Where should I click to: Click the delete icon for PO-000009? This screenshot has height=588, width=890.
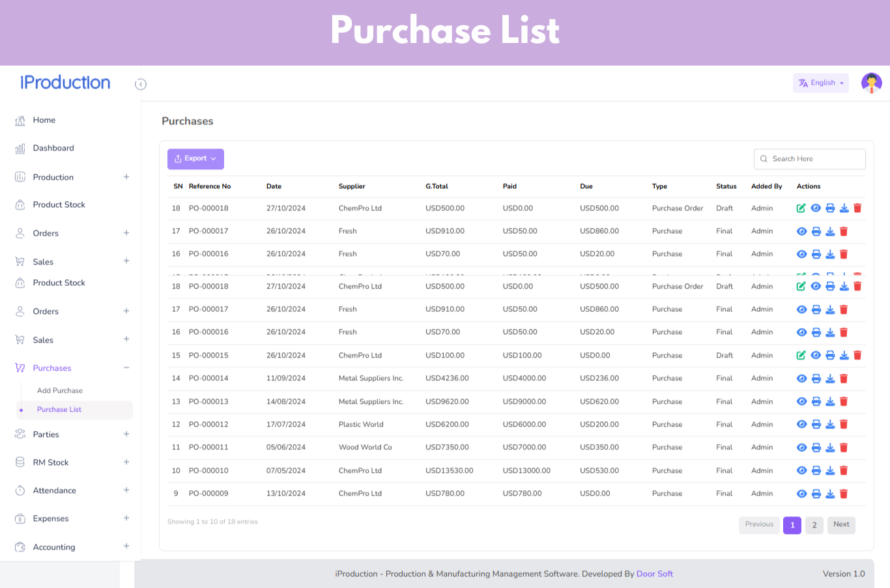pos(844,494)
